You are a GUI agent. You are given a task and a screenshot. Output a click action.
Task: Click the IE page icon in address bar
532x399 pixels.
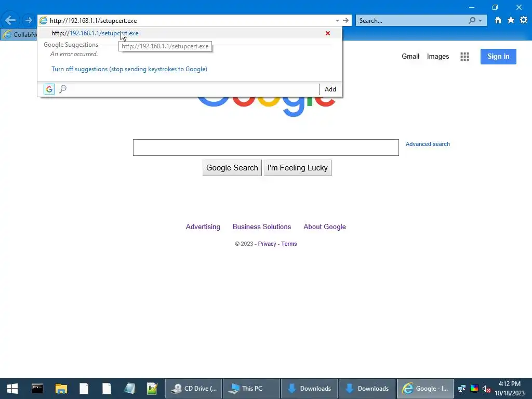(x=43, y=20)
